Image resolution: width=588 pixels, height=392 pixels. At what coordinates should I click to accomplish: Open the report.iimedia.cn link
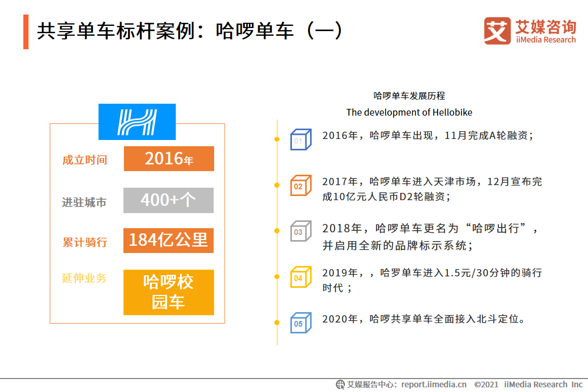(x=434, y=385)
